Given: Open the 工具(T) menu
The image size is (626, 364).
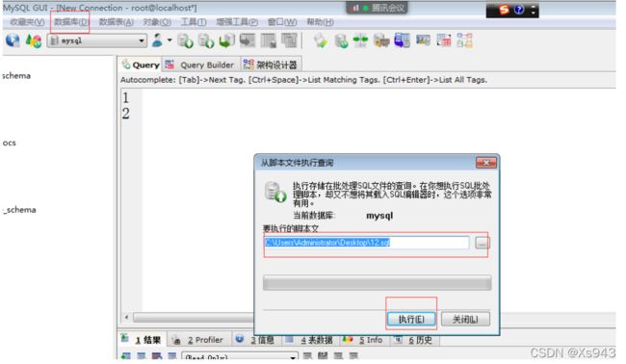Looking at the screenshot, I should pyautogui.click(x=194, y=22).
